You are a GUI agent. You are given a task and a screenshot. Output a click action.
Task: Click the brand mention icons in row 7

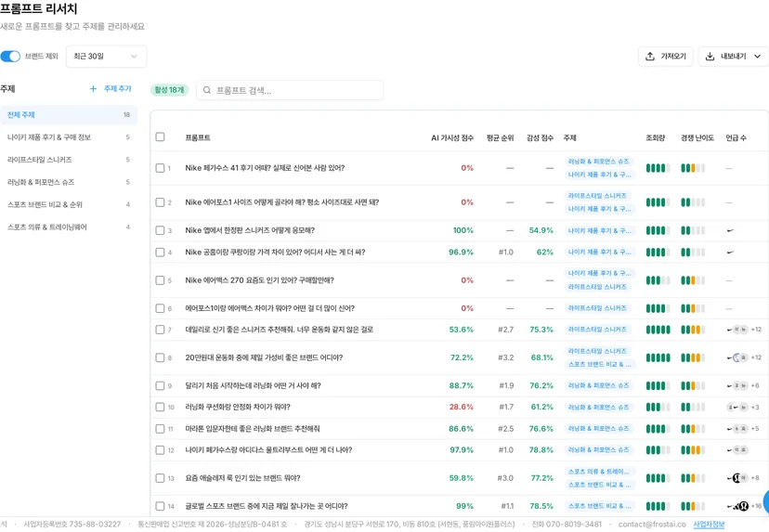pyautogui.click(x=737, y=330)
